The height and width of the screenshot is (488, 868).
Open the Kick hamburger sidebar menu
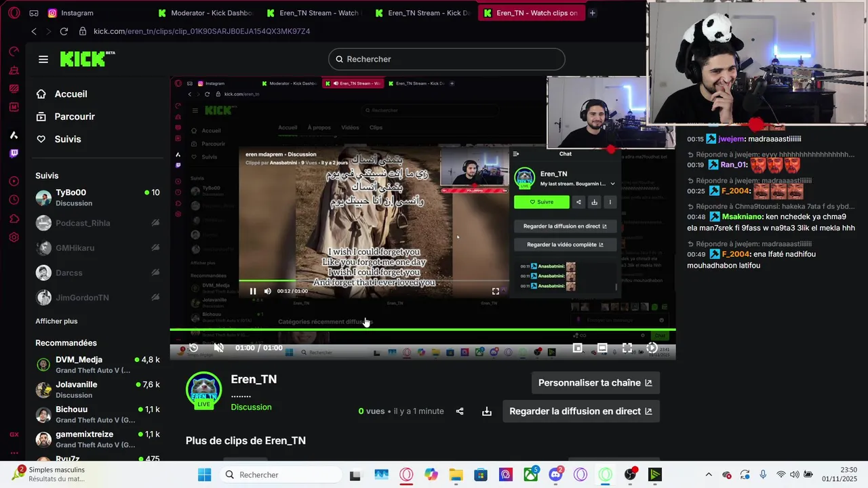click(x=43, y=60)
